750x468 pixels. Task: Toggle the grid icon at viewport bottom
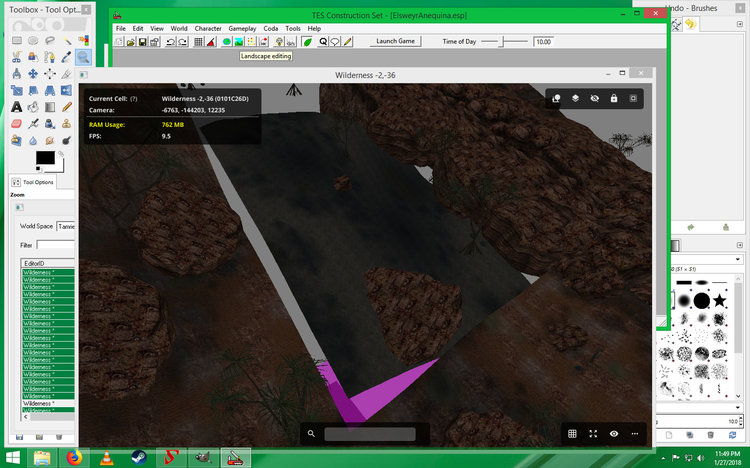tap(572, 434)
